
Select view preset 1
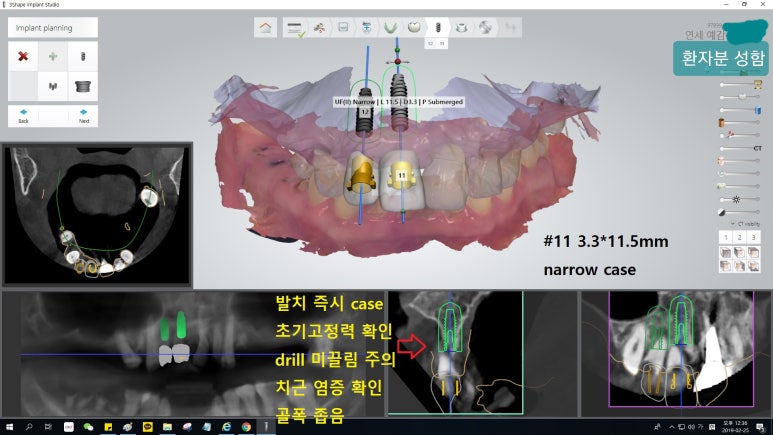tap(726, 237)
